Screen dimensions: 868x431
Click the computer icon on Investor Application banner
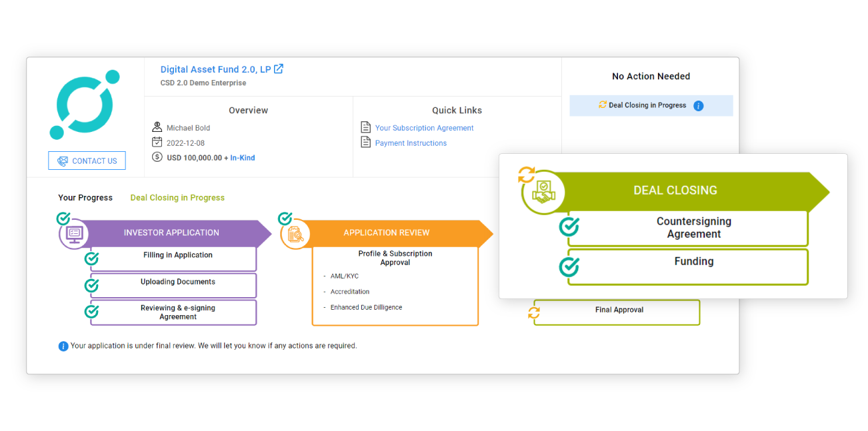pyautogui.click(x=74, y=234)
